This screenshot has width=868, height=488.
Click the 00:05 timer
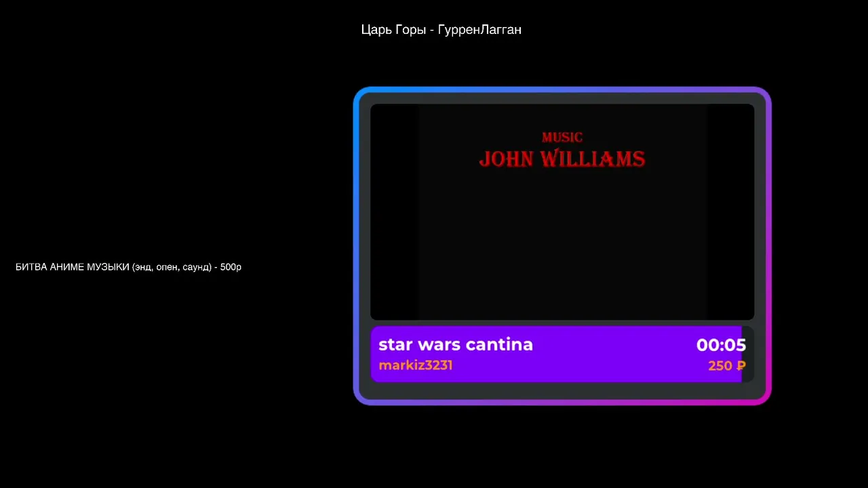coord(721,345)
